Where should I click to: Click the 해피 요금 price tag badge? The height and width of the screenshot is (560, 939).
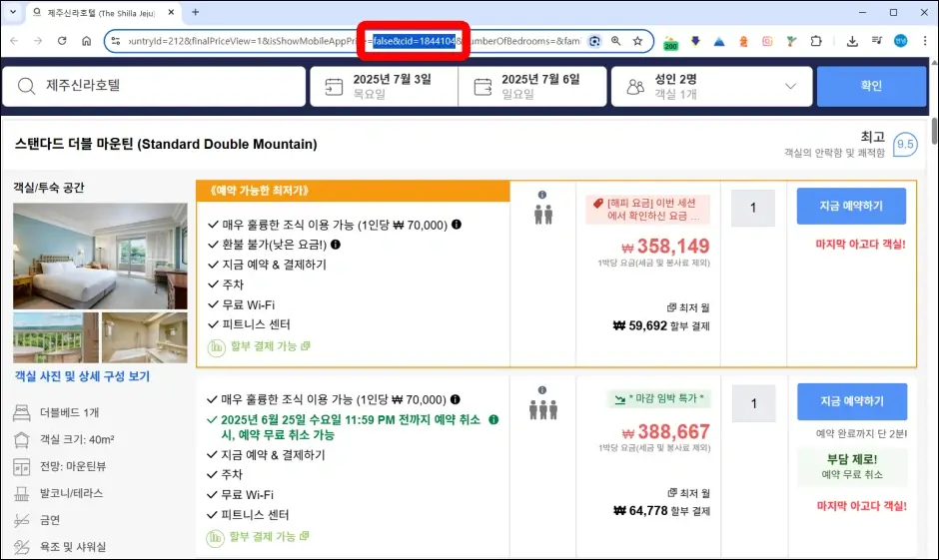pyautogui.click(x=648, y=210)
